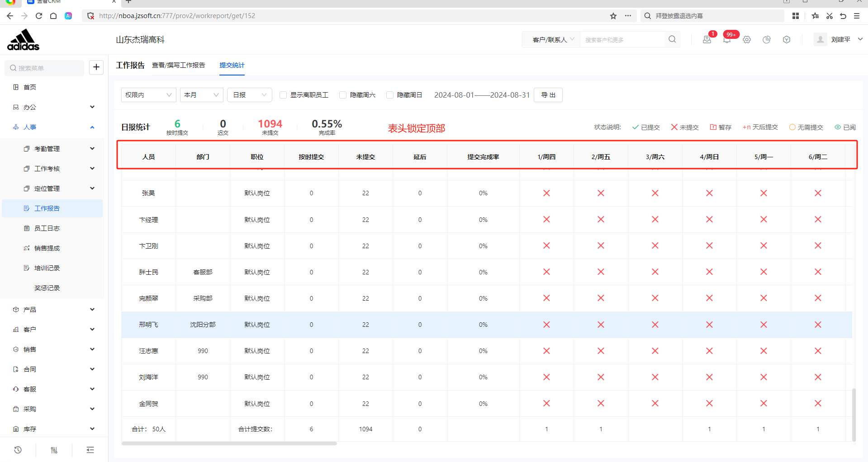Viewport: 868px width, 462px height.
Task: Open the notification bell with 99+ badge
Action: [x=726, y=40]
